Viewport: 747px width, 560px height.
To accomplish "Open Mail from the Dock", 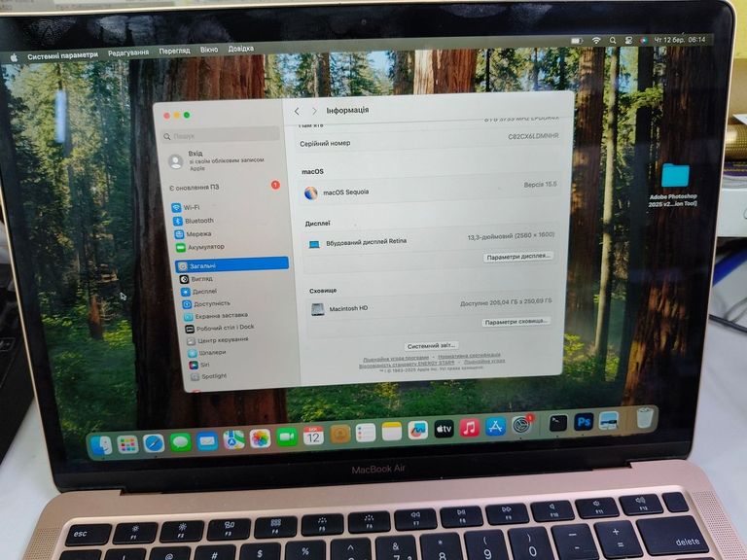I will point(207,441).
